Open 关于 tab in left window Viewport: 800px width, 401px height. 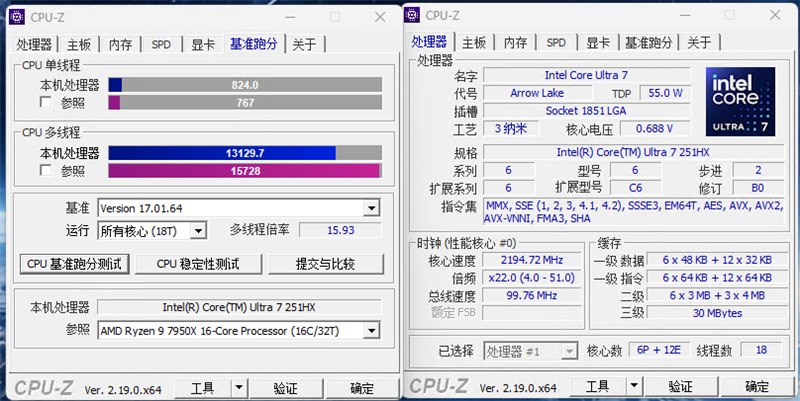point(305,44)
